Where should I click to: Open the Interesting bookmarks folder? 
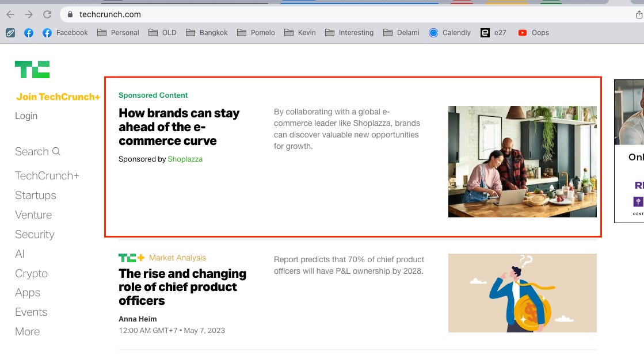coord(349,33)
